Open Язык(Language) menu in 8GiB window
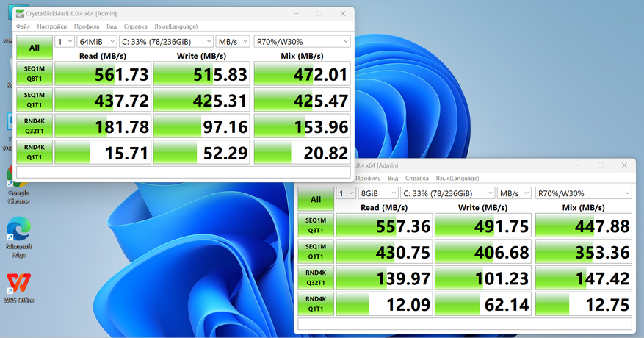The width and height of the screenshot is (644, 338). tap(457, 178)
